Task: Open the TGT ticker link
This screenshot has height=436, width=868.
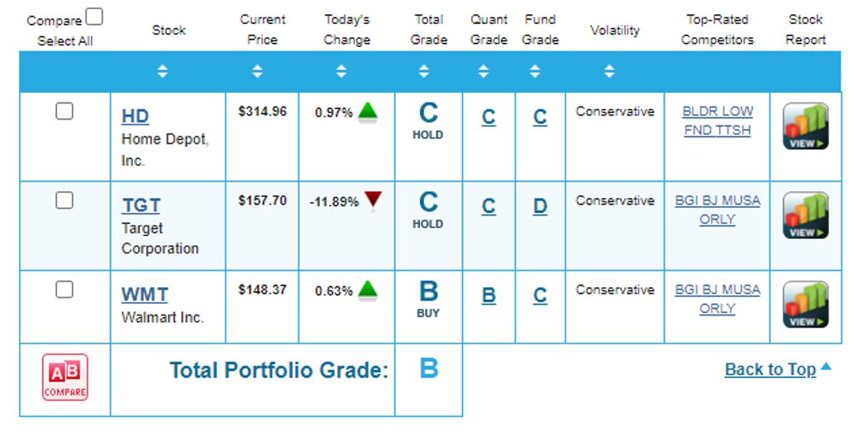Action: point(141,206)
